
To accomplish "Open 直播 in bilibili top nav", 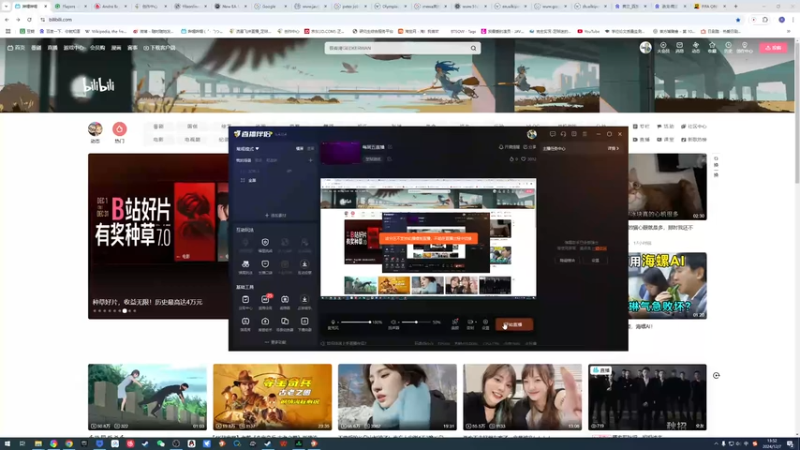I will pos(53,48).
